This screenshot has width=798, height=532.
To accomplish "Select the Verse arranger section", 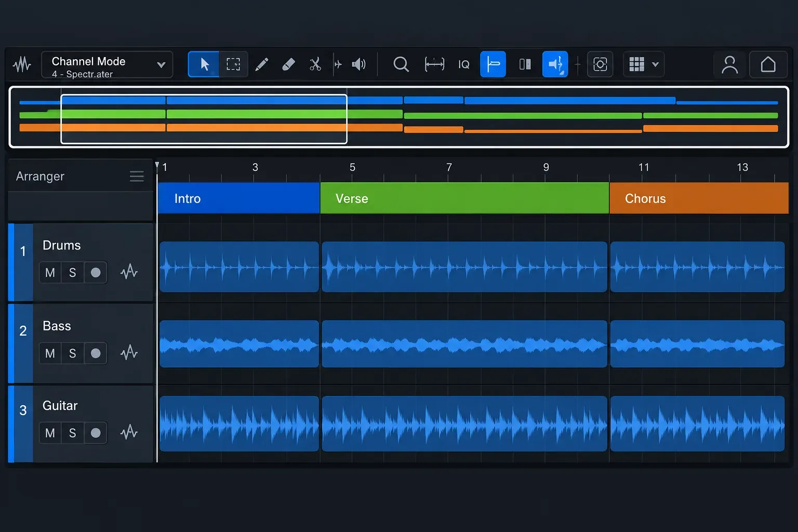I will pyautogui.click(x=464, y=198).
